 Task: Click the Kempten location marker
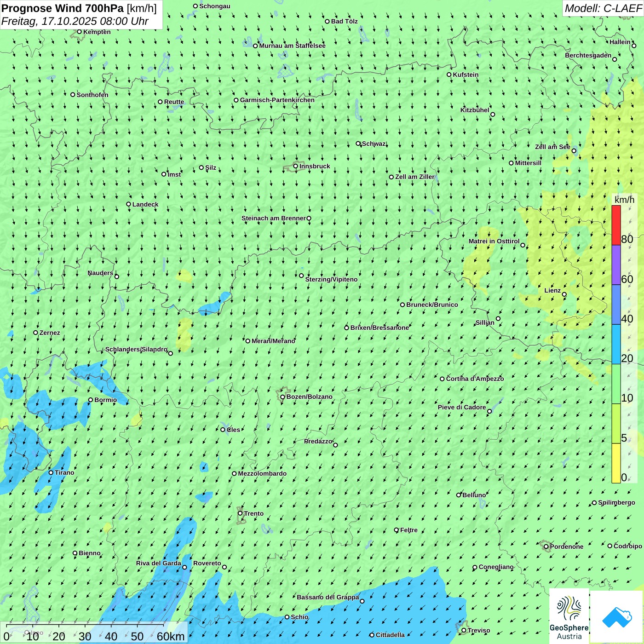[x=79, y=32]
